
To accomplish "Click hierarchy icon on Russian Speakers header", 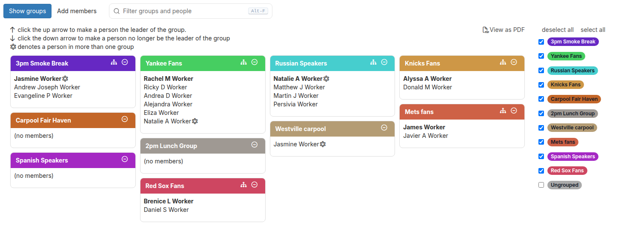I will (373, 62).
